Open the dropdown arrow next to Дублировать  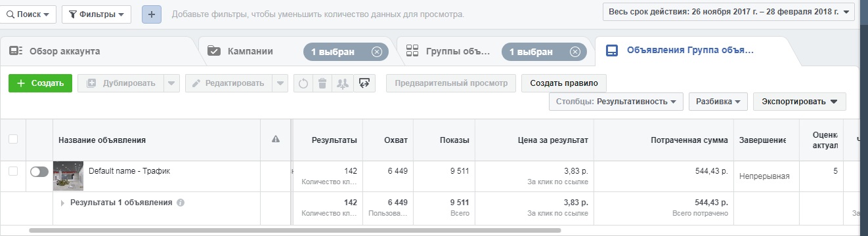pyautogui.click(x=171, y=83)
